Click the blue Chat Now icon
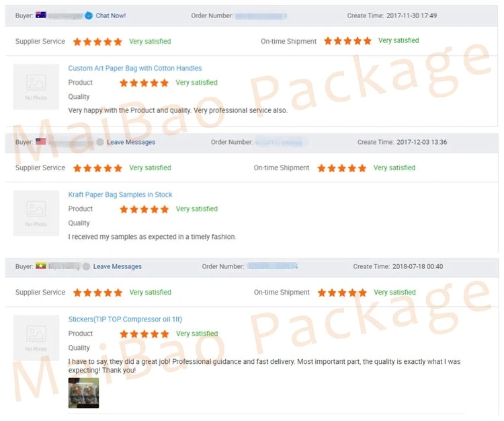The width and height of the screenshot is (504, 421). [x=89, y=15]
